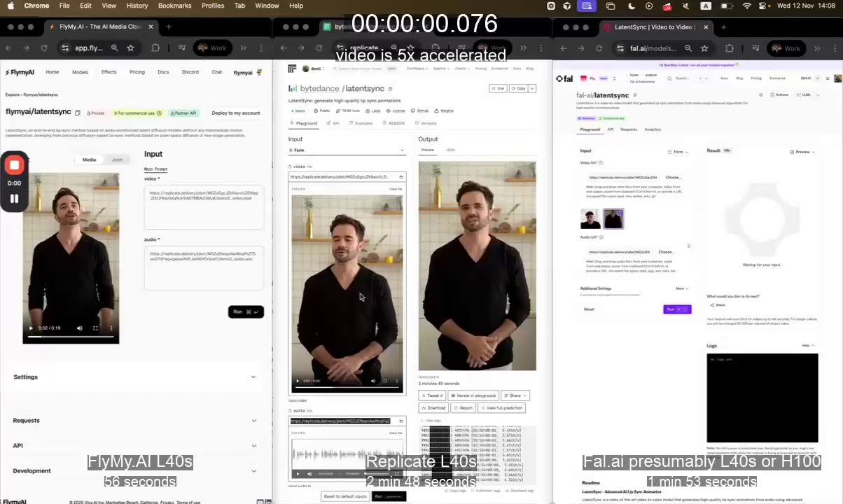
Task: Switch to the Versions tab in Replicate
Action: coord(426,123)
